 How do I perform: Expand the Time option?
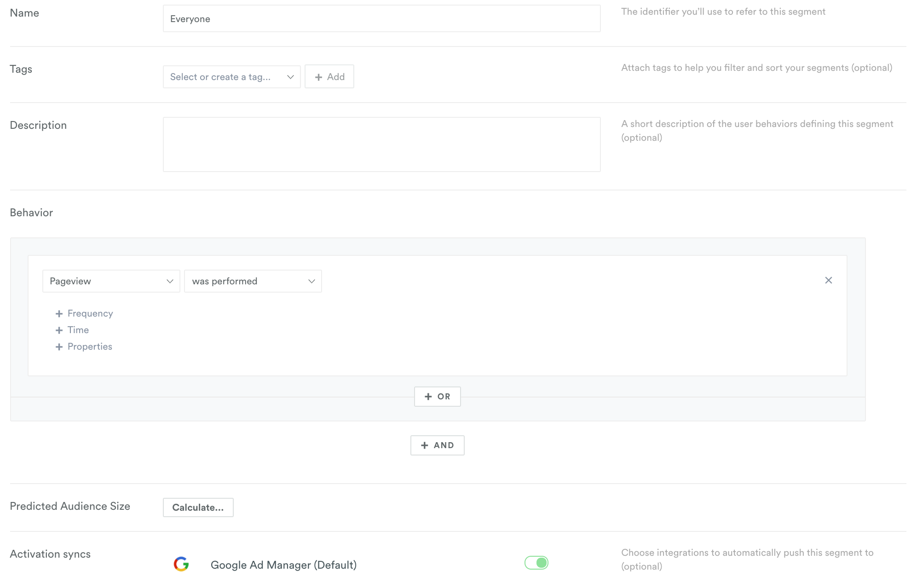pyautogui.click(x=72, y=330)
